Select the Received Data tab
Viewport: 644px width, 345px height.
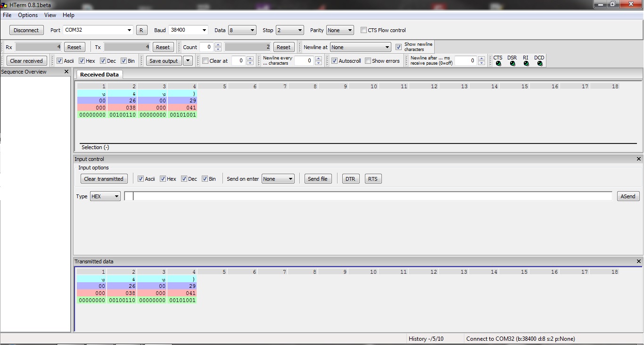click(99, 75)
